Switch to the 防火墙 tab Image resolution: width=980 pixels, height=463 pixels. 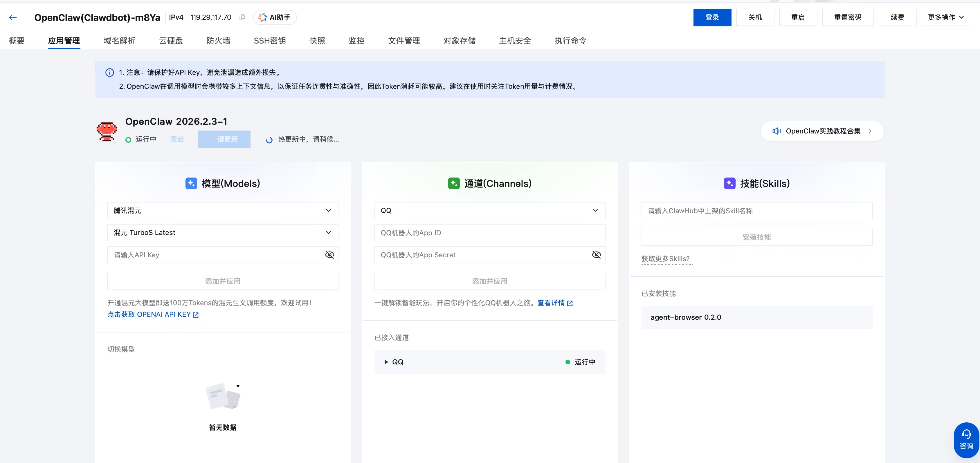point(218,41)
